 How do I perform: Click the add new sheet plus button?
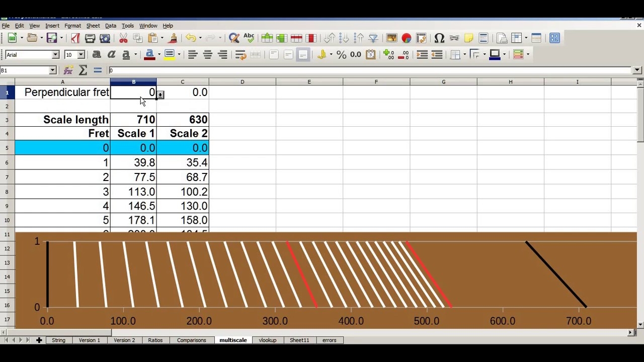[x=39, y=340]
